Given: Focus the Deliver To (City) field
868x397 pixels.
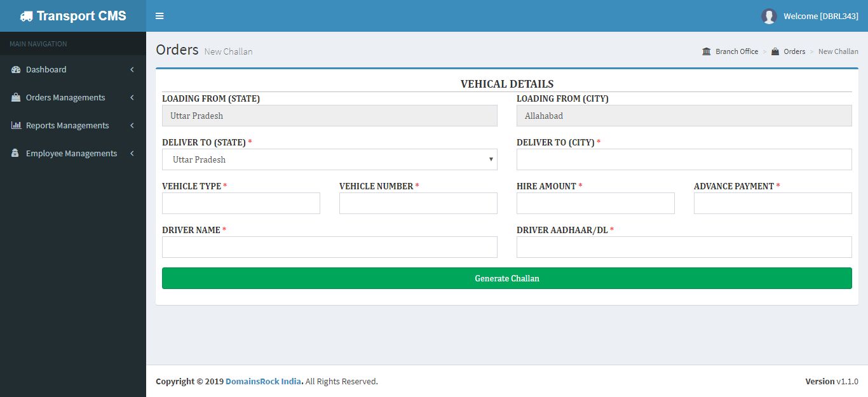Looking at the screenshot, I should 684,159.
